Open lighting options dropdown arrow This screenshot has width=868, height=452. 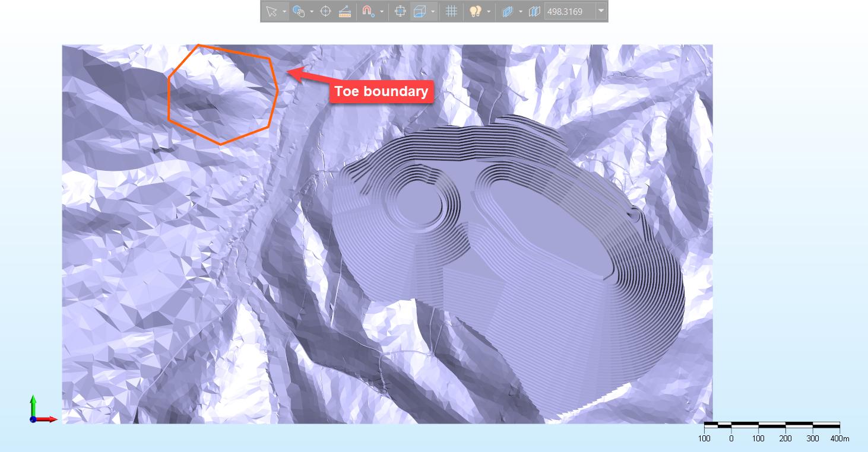487,11
